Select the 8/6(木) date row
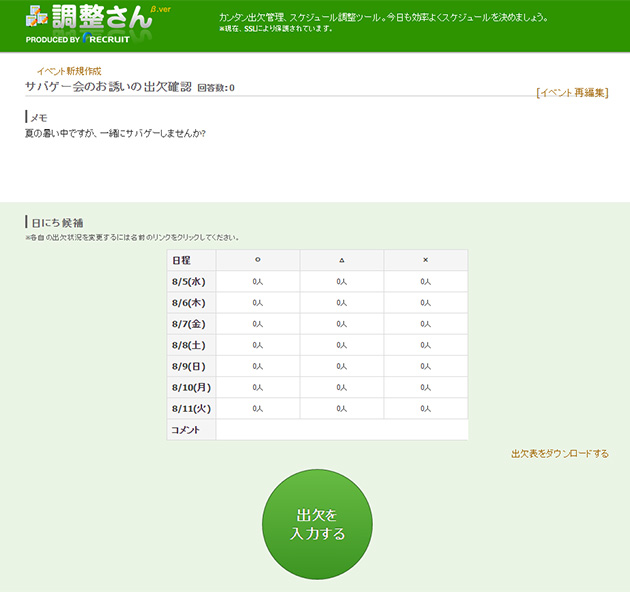 (188, 303)
